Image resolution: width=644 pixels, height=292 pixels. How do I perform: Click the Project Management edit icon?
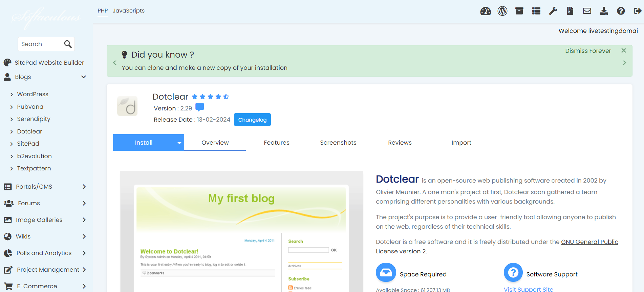[x=8, y=270]
